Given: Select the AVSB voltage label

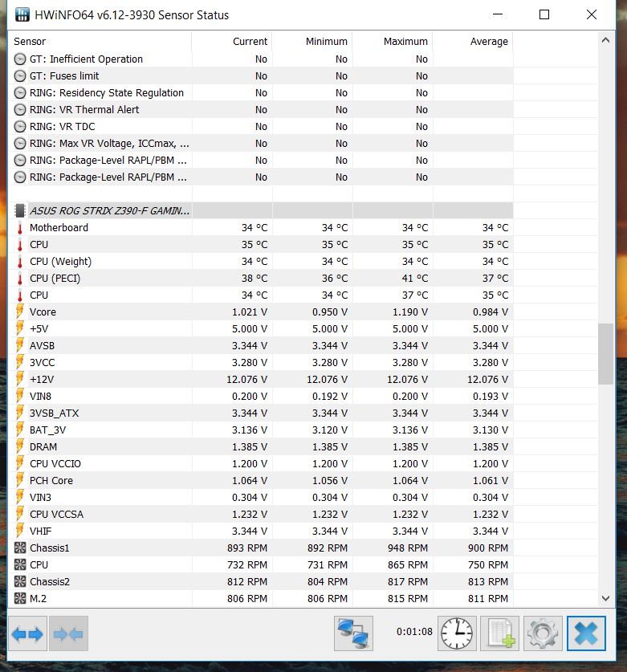Looking at the screenshot, I should [x=42, y=345].
